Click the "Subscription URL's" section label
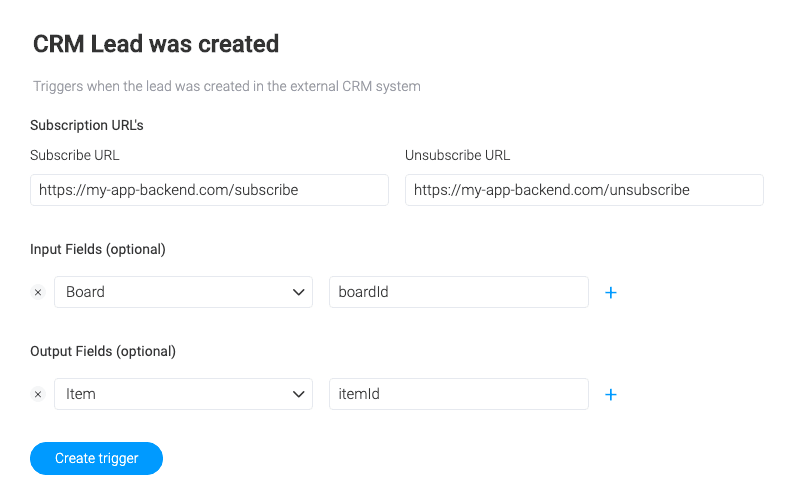Image resolution: width=791 pixels, height=503 pixels. click(87, 126)
